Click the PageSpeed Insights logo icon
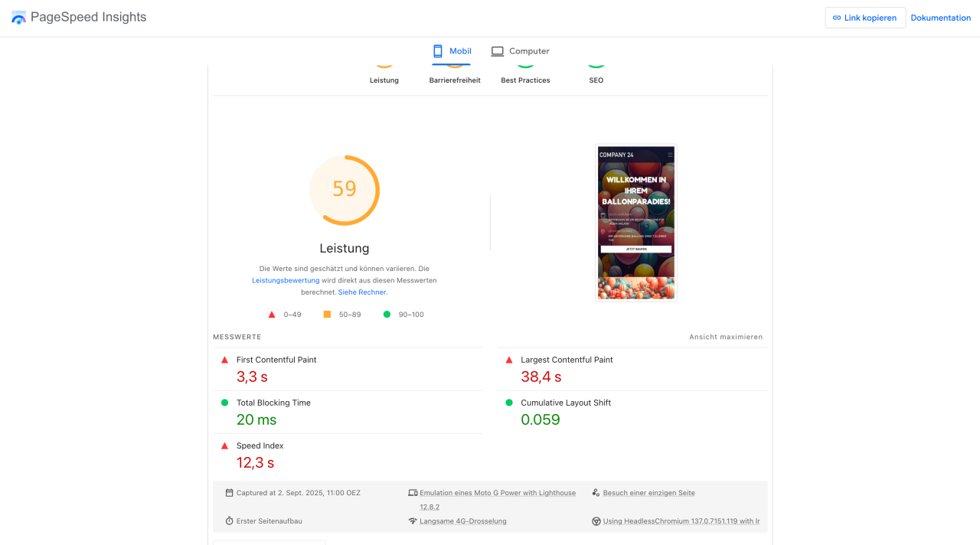Viewport: 980px width, 545px height. point(18,18)
